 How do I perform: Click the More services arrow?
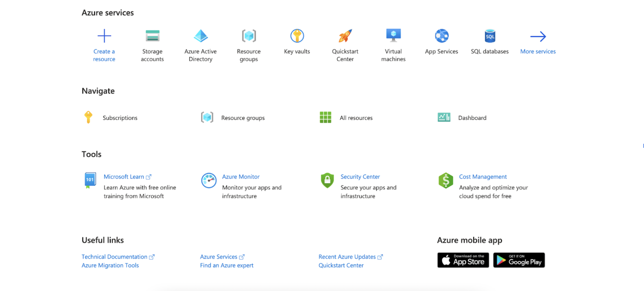(538, 36)
